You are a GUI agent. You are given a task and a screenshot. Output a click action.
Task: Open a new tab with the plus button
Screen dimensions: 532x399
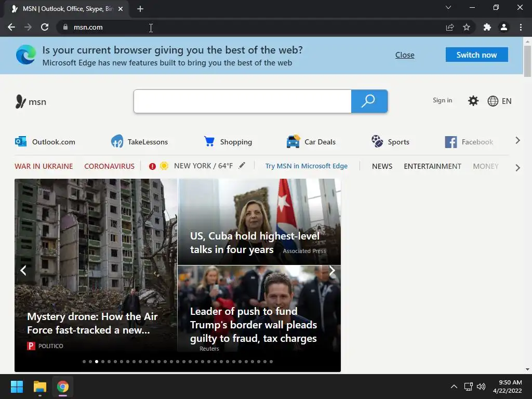coord(140,9)
